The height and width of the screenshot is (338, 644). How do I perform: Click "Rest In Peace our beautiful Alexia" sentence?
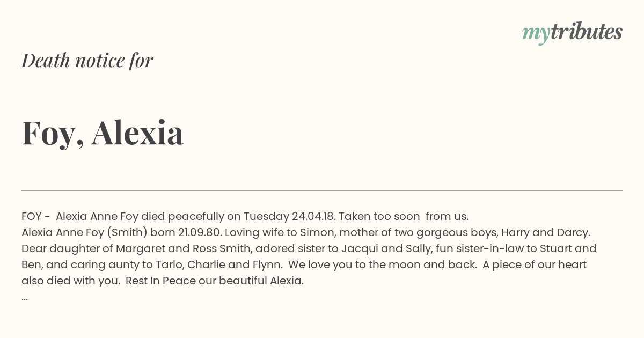coord(215,281)
